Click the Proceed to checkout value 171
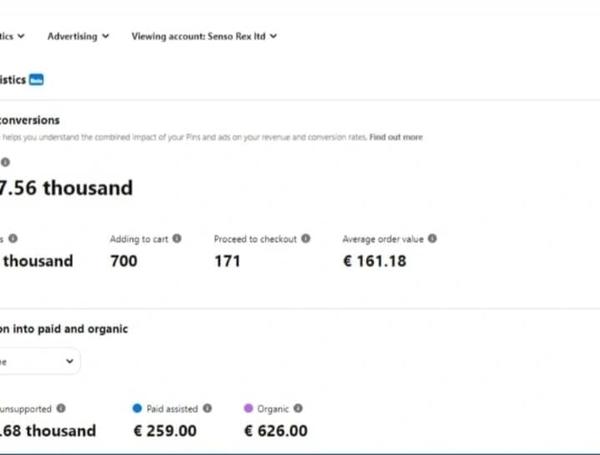The height and width of the screenshot is (455, 600). pyautogui.click(x=228, y=261)
